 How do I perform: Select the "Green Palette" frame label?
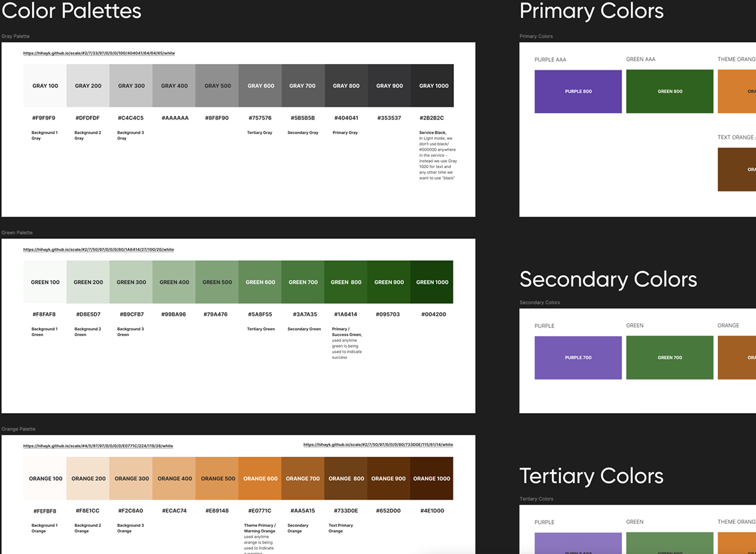click(x=17, y=233)
